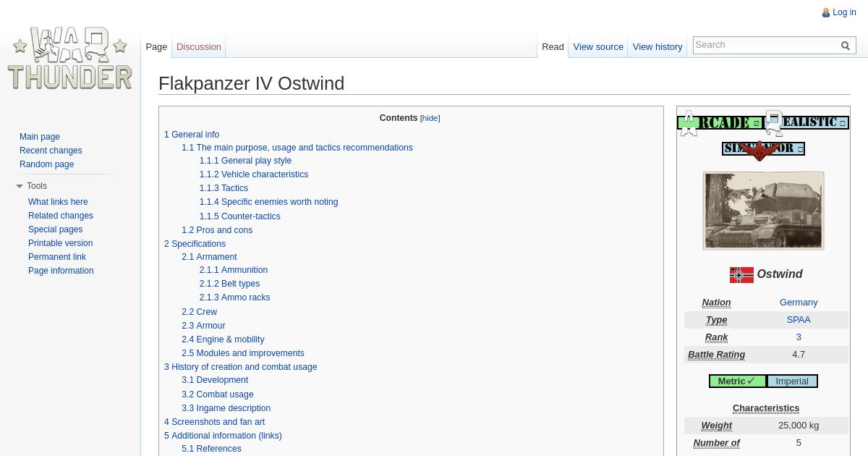Image resolution: width=868 pixels, height=456 pixels.
Task: Select the Realistic battle mode toggle
Action: (807, 122)
